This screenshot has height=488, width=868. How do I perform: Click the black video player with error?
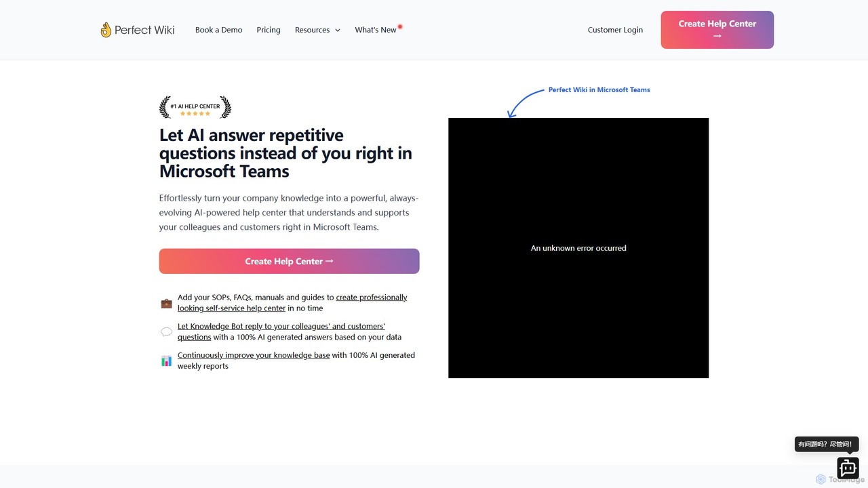tap(578, 248)
